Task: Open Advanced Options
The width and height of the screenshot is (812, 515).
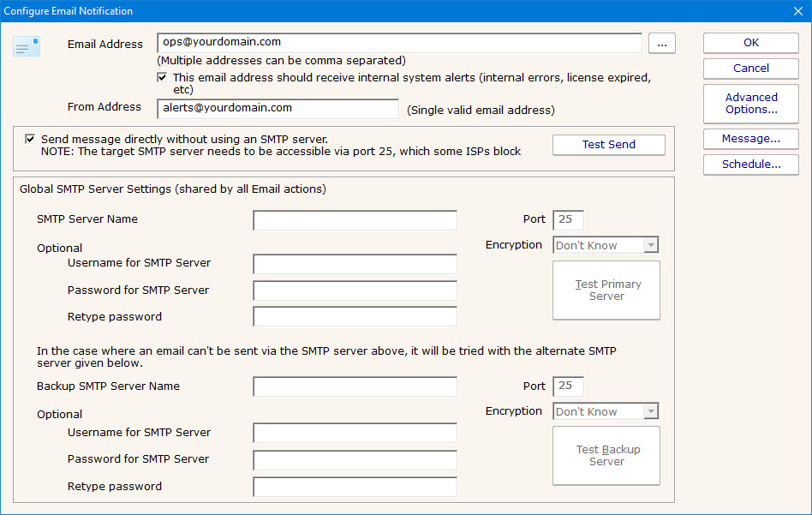Action: tap(750, 103)
